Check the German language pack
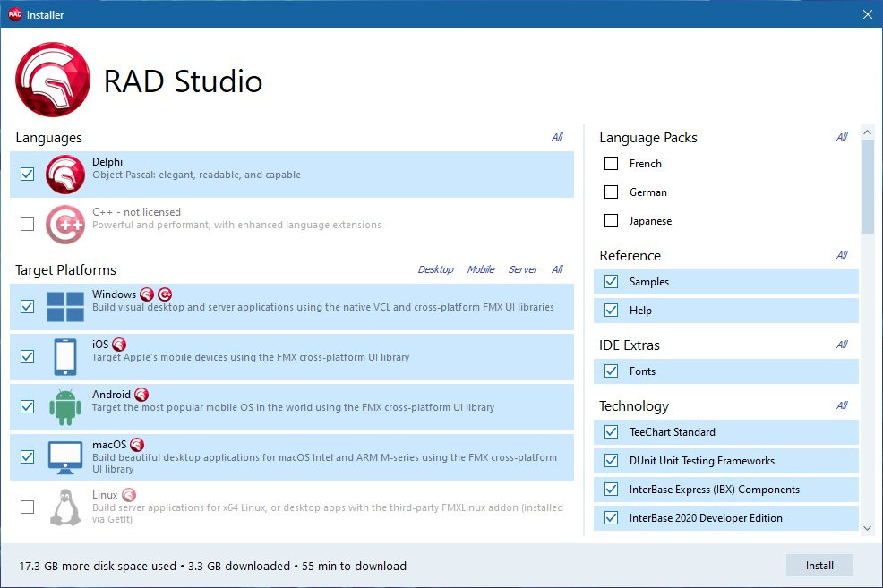 click(x=611, y=192)
